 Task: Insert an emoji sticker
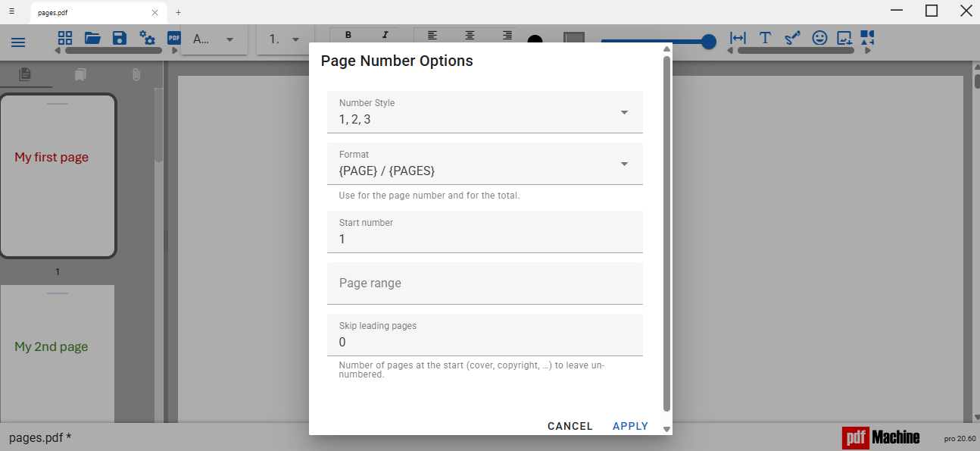point(819,38)
